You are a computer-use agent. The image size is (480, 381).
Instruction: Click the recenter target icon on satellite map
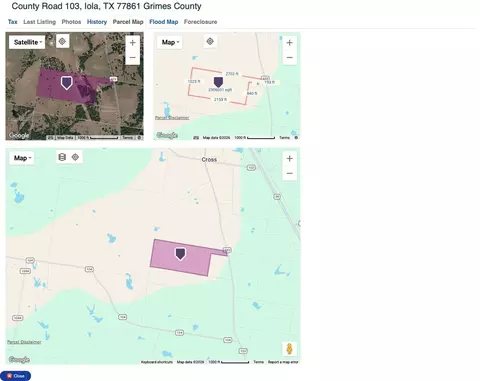[62, 42]
